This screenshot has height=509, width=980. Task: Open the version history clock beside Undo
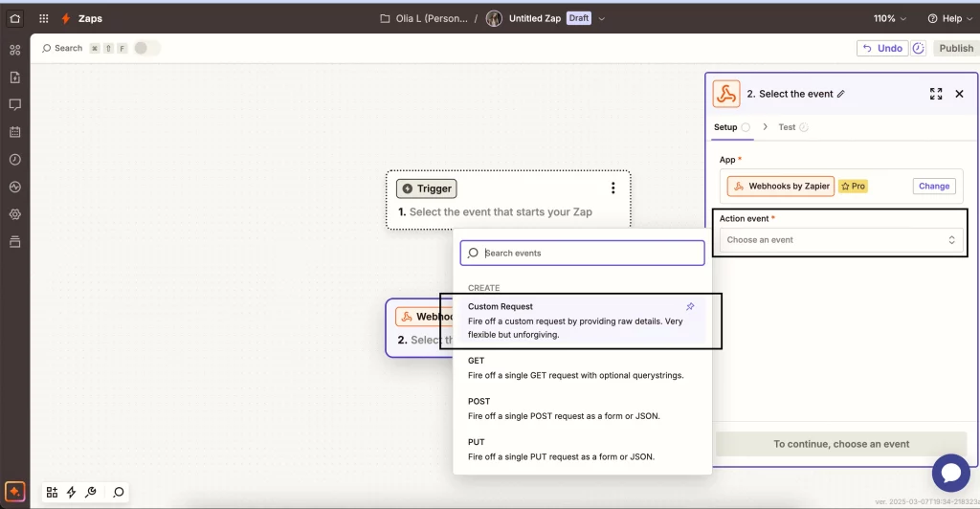918,48
